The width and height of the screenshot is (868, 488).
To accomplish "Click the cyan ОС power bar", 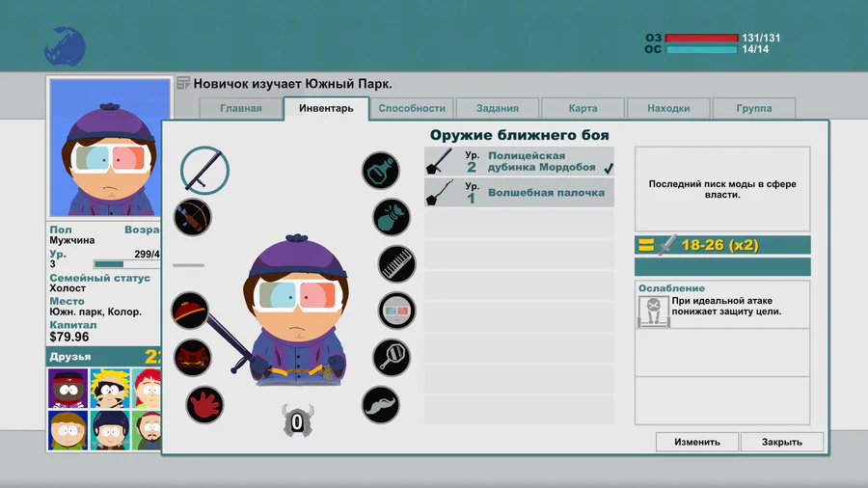I will point(701,50).
